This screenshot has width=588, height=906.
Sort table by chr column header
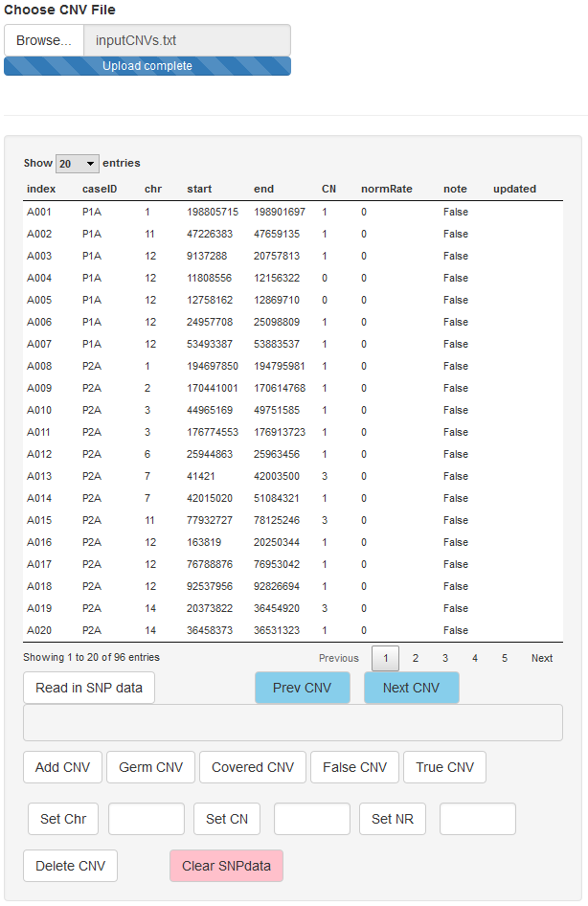(x=153, y=189)
